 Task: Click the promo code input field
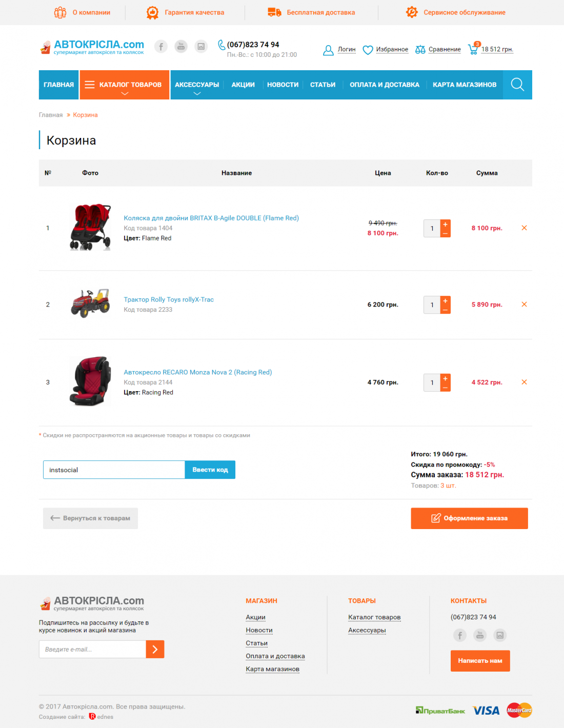(x=114, y=470)
